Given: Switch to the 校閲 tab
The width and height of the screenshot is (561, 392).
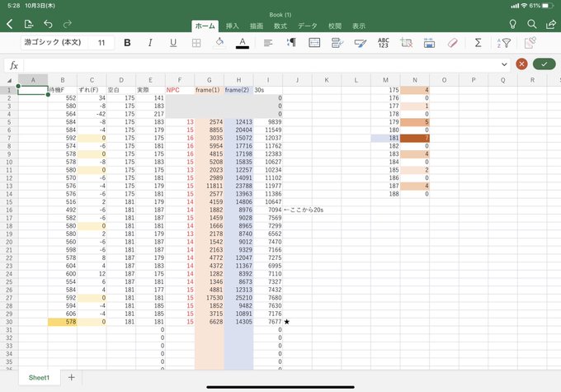Looking at the screenshot, I should point(335,26).
